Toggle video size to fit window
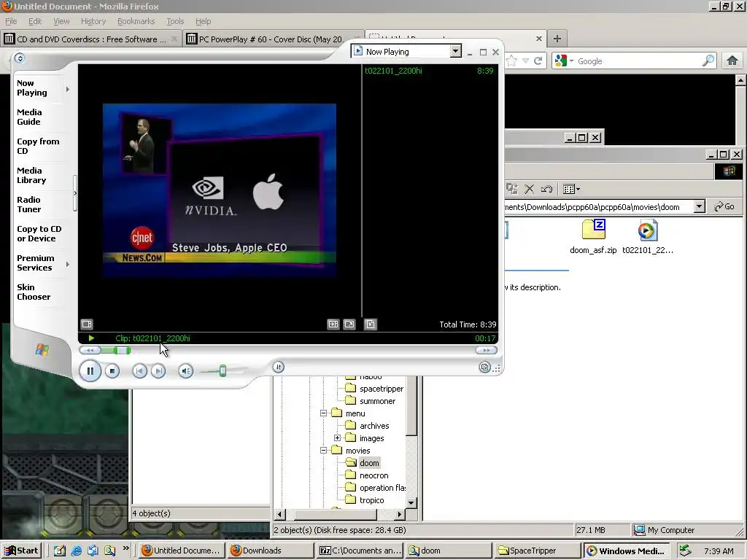The image size is (747, 560). 333,324
